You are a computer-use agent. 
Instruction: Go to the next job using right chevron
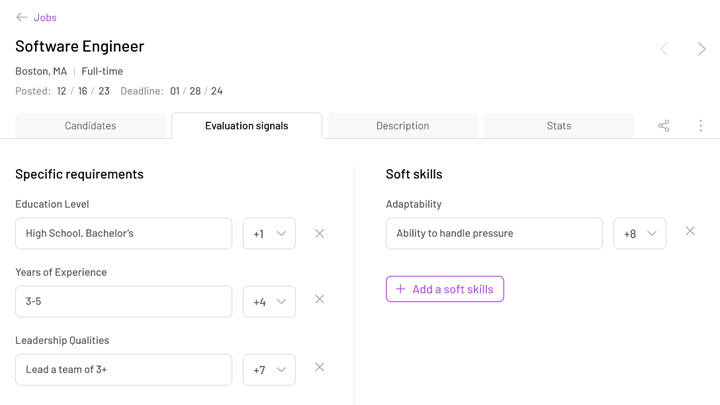click(701, 48)
